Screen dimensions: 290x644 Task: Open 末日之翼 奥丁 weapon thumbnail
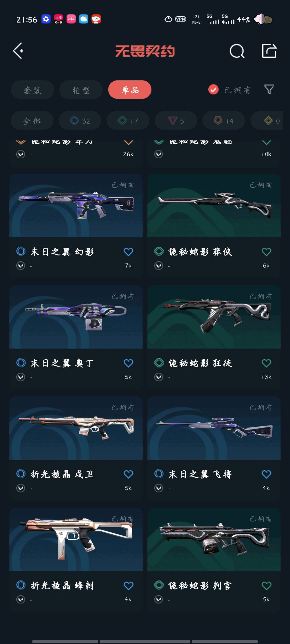(x=76, y=317)
